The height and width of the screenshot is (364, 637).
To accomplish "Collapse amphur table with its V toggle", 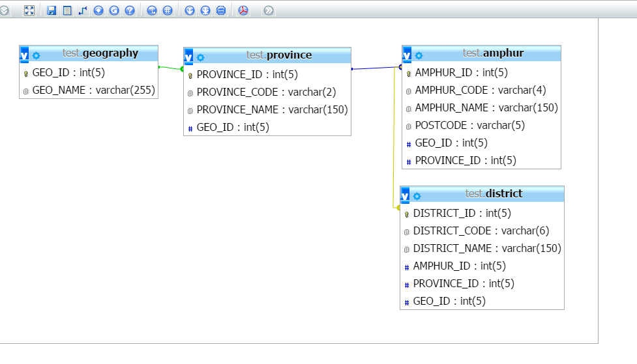I will pyautogui.click(x=407, y=55).
